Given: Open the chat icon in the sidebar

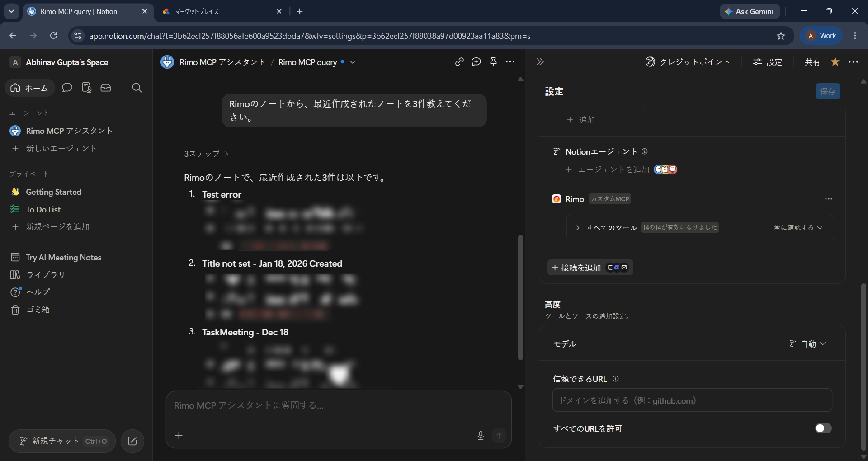Looking at the screenshot, I should [67, 88].
